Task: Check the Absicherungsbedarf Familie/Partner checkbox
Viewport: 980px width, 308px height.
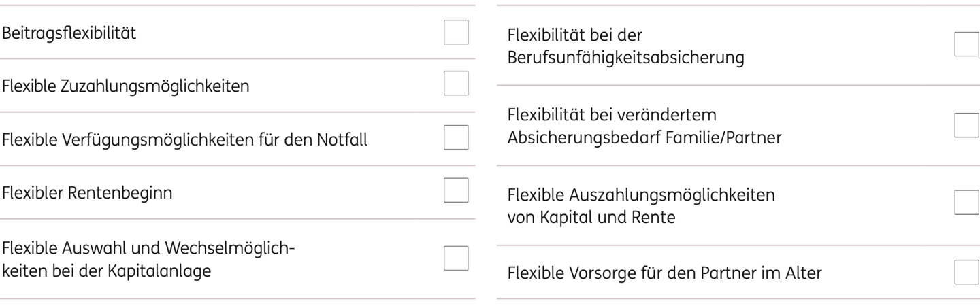Action: 968,124
